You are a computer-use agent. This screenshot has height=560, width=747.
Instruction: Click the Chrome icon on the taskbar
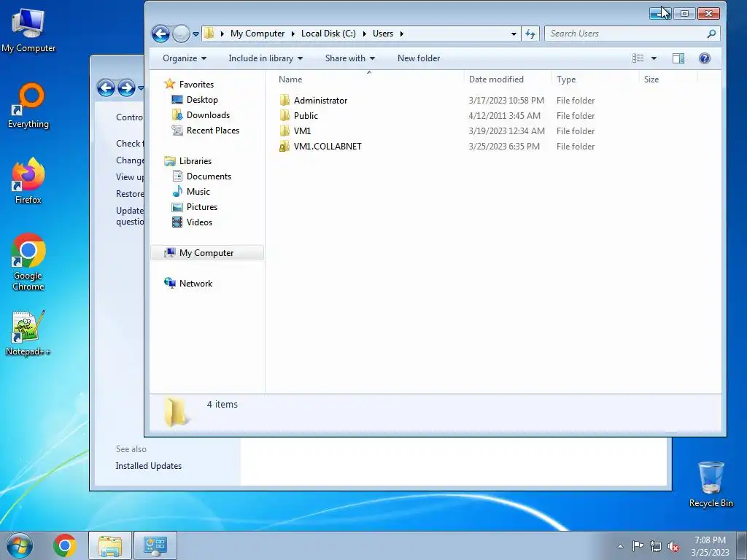pyautogui.click(x=65, y=545)
